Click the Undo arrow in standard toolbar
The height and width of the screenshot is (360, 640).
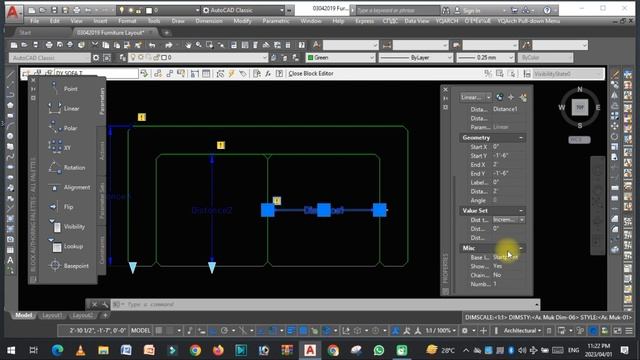point(152,45)
